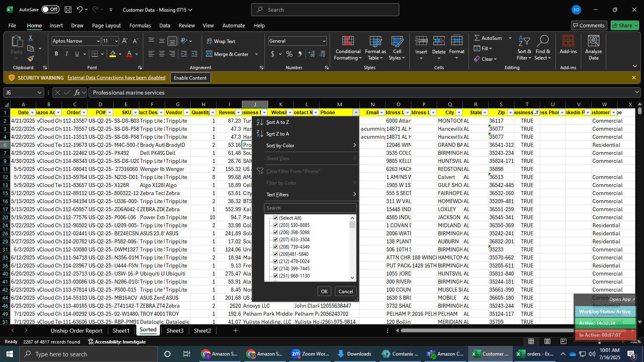Toggle Italic formatting

pyautogui.click(x=66, y=54)
